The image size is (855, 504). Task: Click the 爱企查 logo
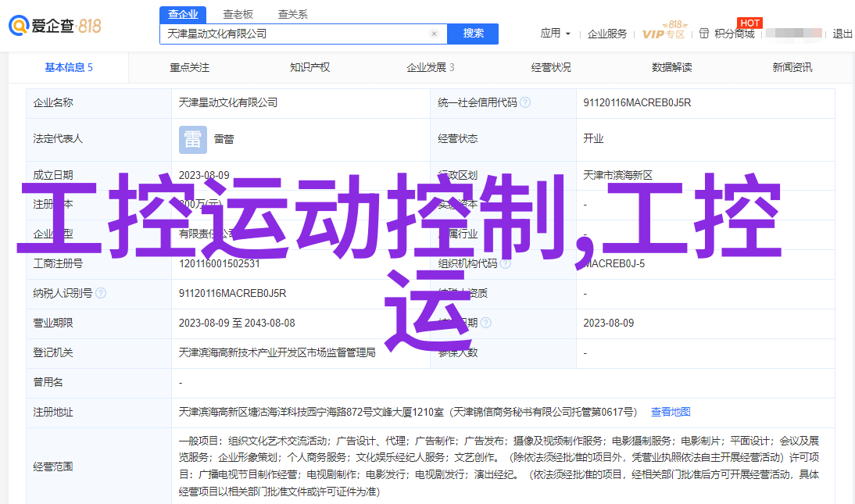coord(55,26)
